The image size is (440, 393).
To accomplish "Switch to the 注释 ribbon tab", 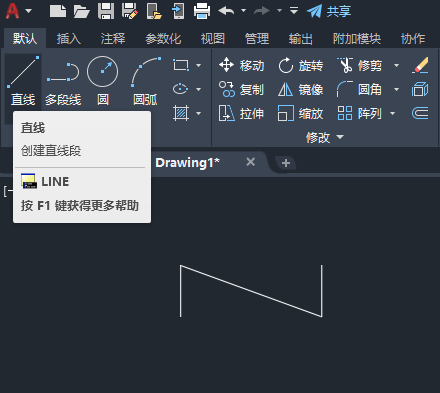I will (113, 39).
